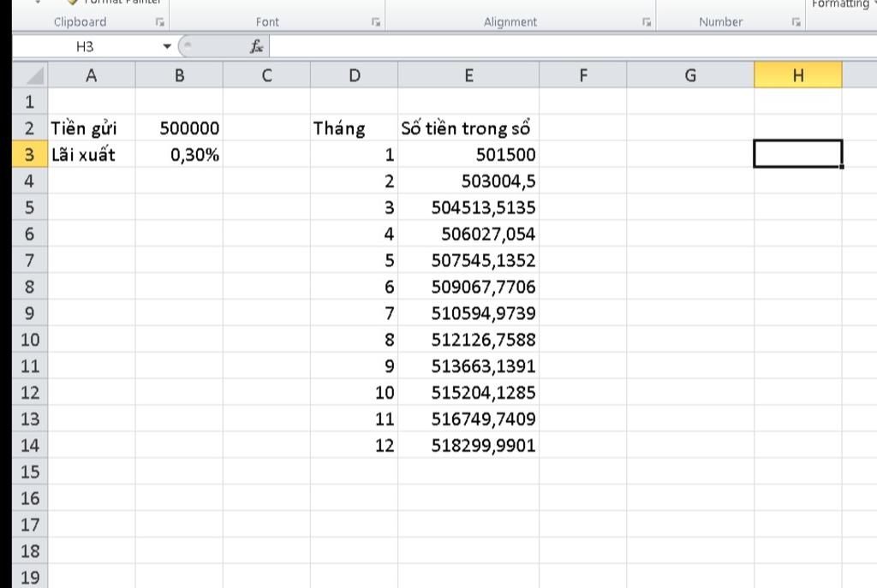Select row 1 header

[x=30, y=102]
